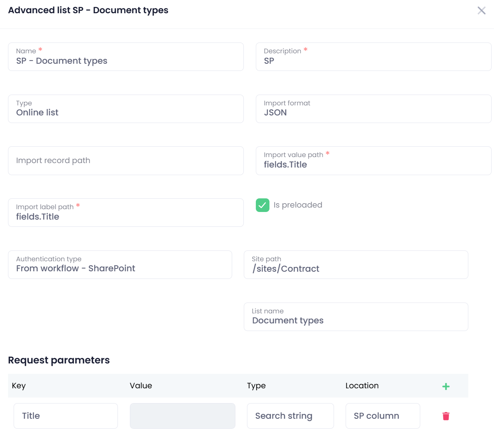Click the empty Value field in parameters
The height and width of the screenshot is (448, 494).
(182, 416)
